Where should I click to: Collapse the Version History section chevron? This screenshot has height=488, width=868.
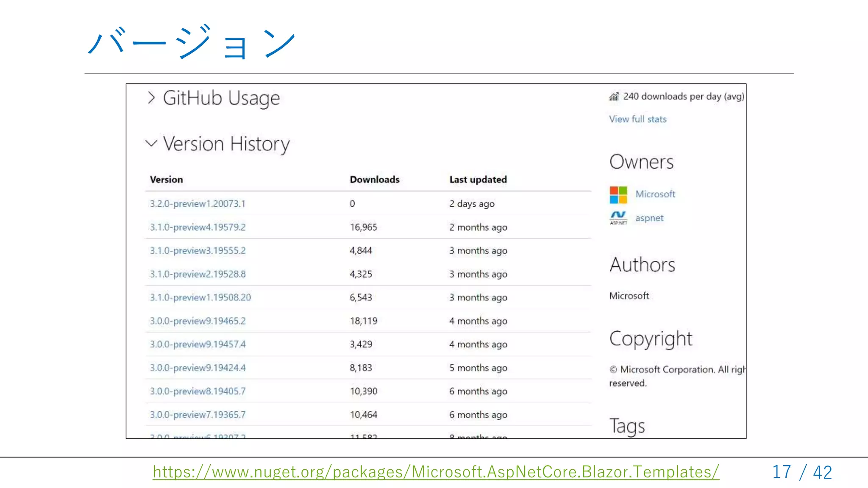pos(151,143)
